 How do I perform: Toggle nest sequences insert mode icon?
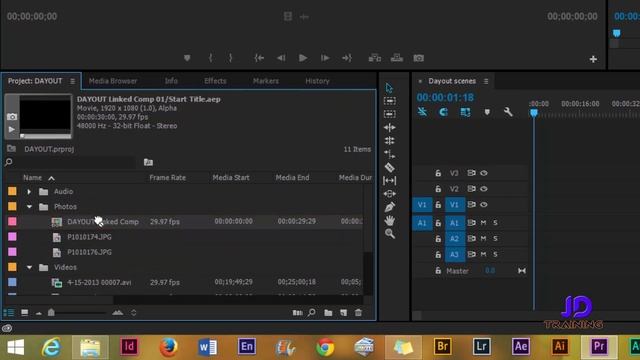422,112
